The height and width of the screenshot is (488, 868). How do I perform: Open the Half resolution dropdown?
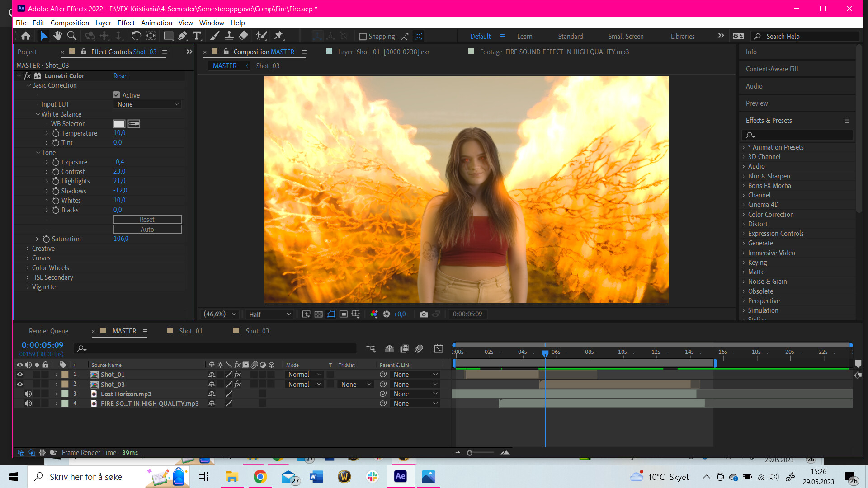[x=269, y=314]
